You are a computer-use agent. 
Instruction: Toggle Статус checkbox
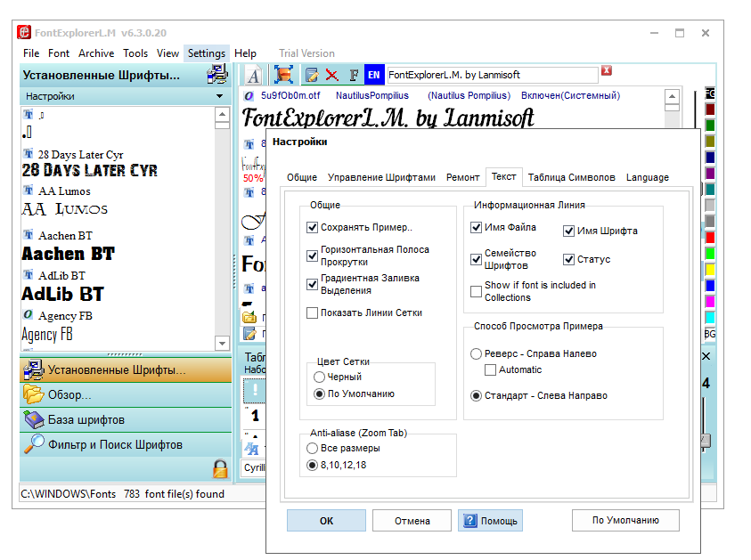click(569, 259)
